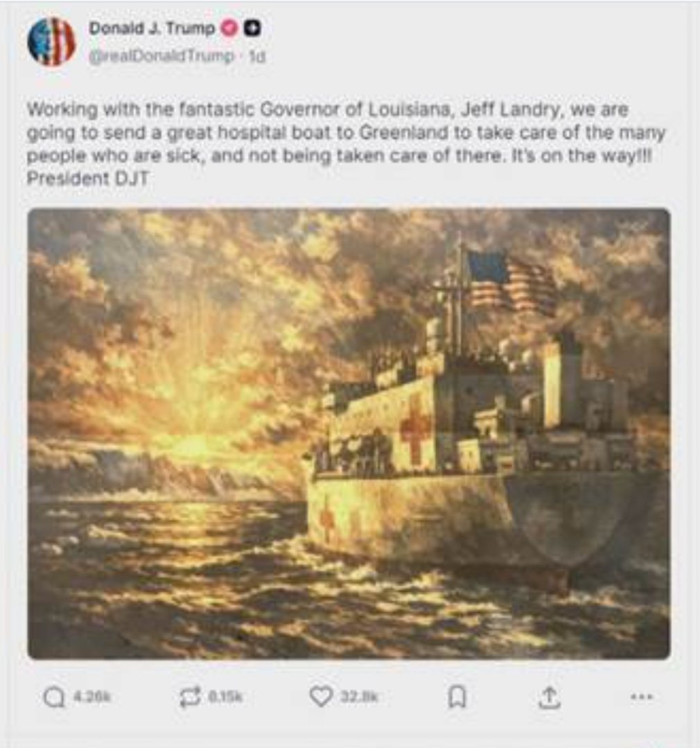
Task: Click the black square badge after the name
Action: tap(252, 28)
